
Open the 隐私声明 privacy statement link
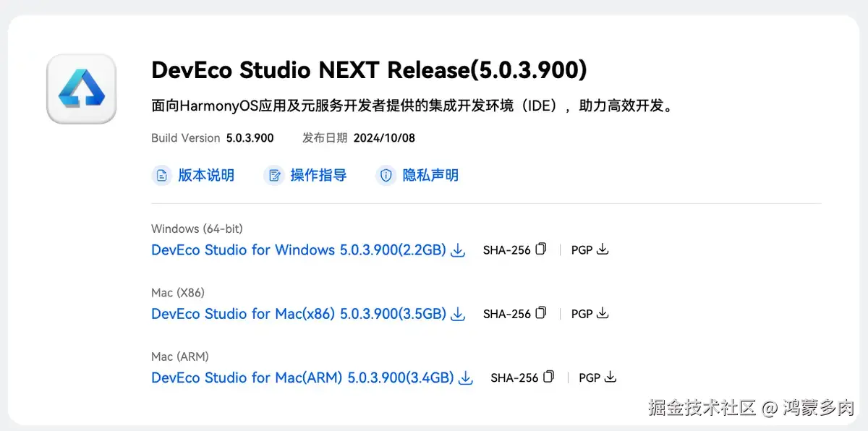click(x=430, y=175)
